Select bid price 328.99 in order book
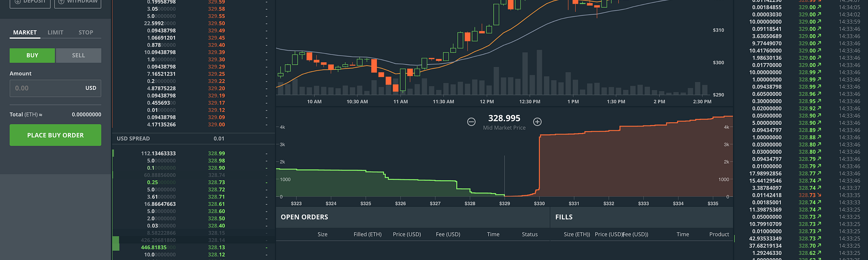 pyautogui.click(x=216, y=153)
